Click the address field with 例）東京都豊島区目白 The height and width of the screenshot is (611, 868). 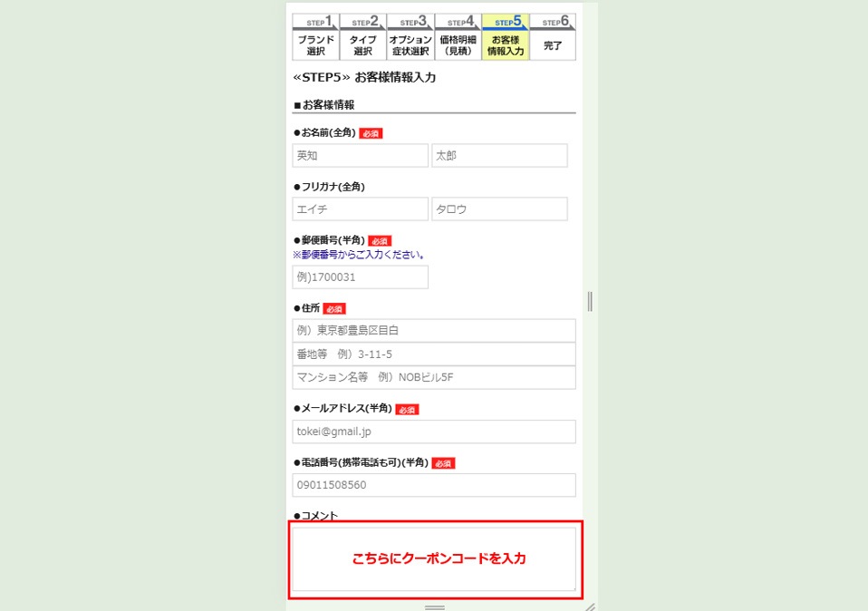click(434, 330)
